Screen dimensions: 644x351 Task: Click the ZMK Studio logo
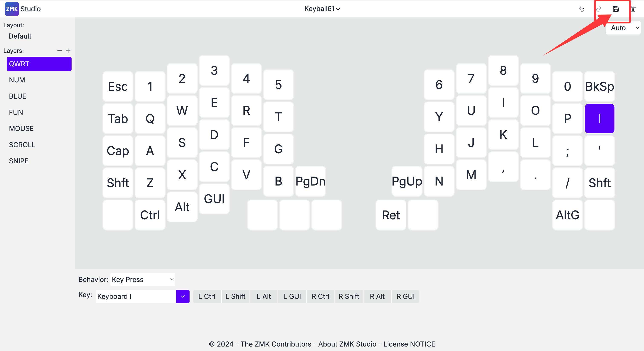point(12,9)
